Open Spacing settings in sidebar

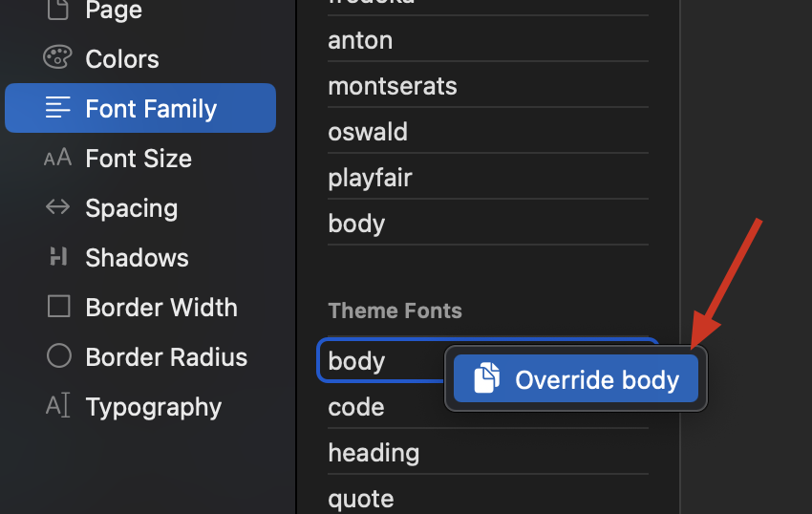pyautogui.click(x=131, y=208)
